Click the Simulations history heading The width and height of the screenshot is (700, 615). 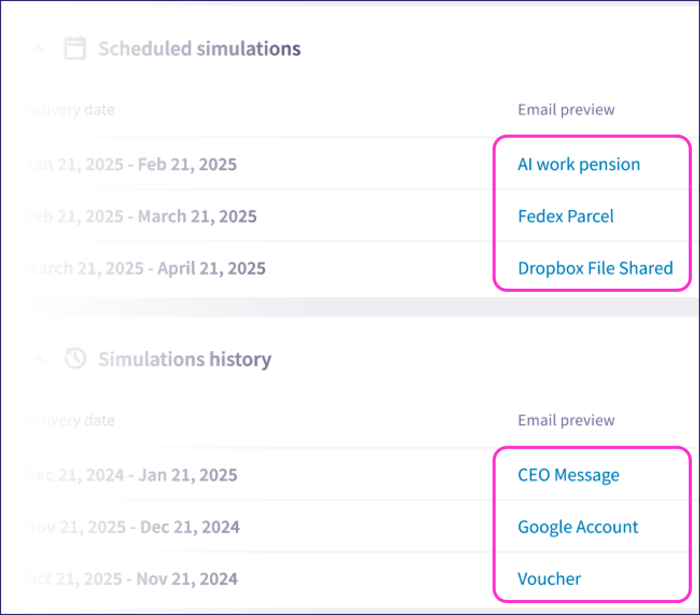tap(185, 359)
